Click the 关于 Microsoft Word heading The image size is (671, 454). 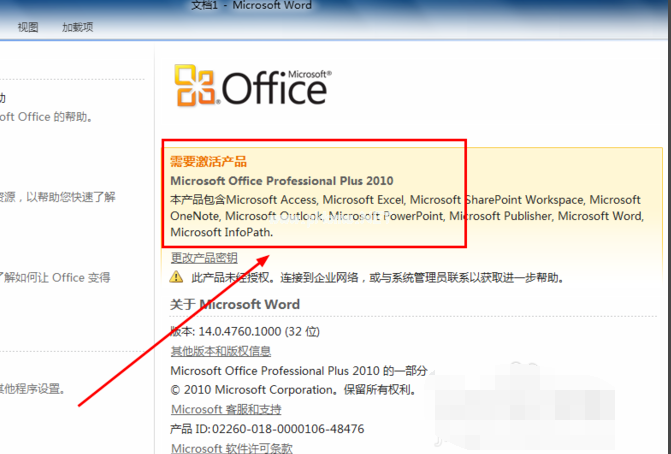234,304
